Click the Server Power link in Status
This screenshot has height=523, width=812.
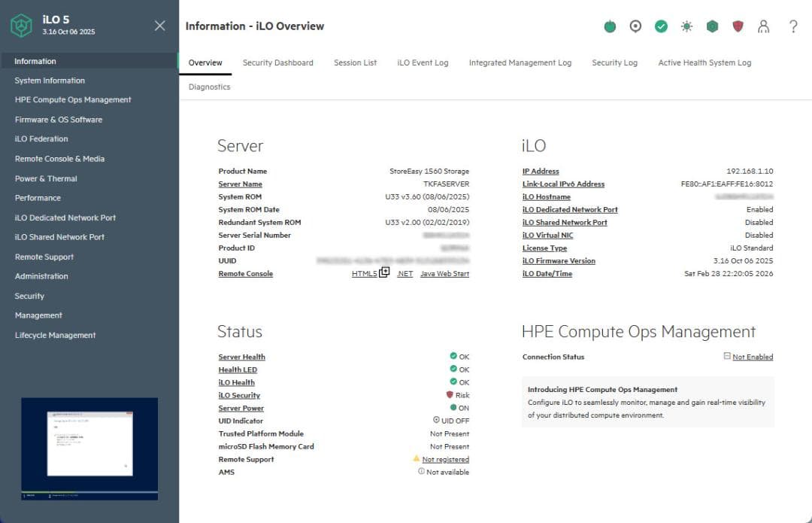tap(241, 408)
